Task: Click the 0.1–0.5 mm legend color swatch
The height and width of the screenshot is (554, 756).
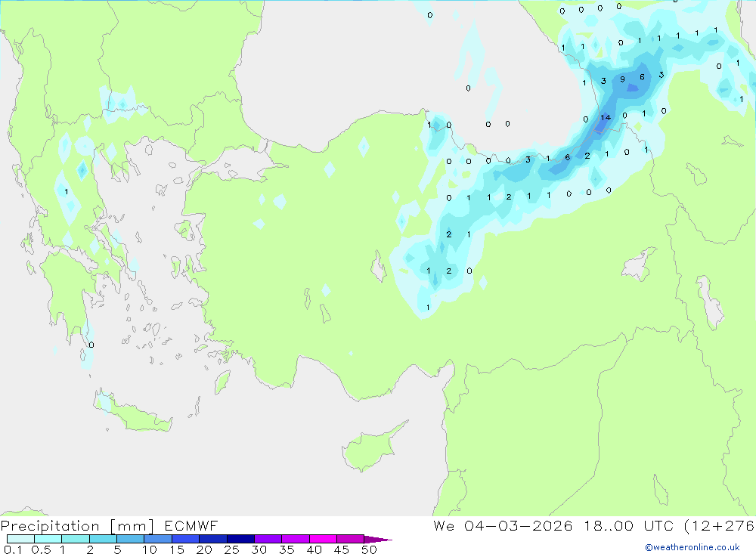Action: (x=20, y=539)
